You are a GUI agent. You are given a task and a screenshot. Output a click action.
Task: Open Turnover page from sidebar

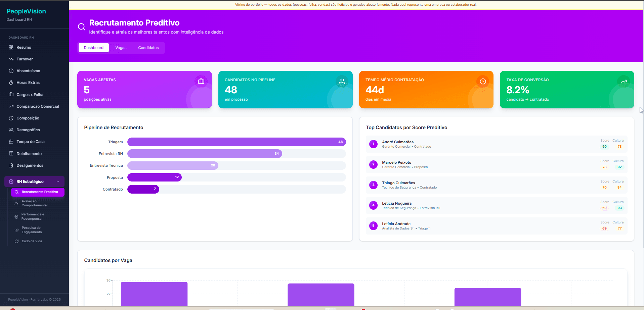[34, 59]
